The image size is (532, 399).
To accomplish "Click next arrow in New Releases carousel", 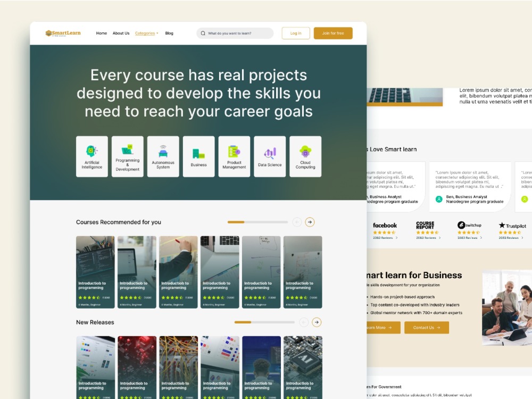I will 317,322.
